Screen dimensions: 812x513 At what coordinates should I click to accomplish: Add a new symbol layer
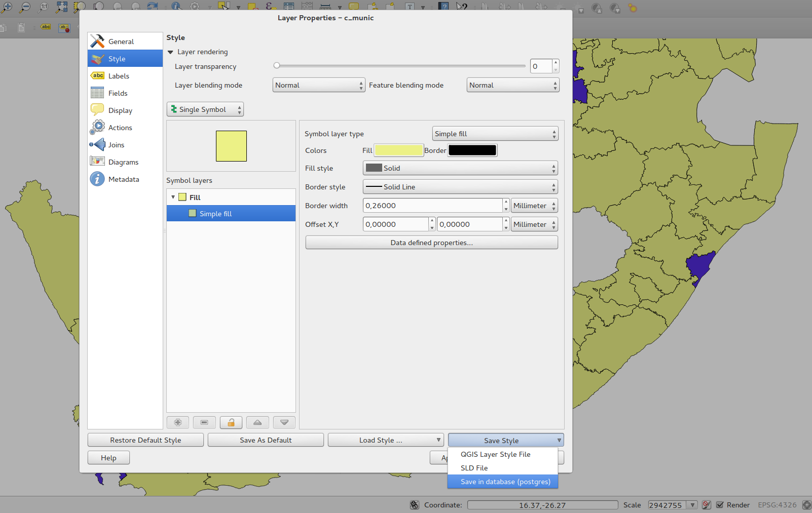coord(178,422)
